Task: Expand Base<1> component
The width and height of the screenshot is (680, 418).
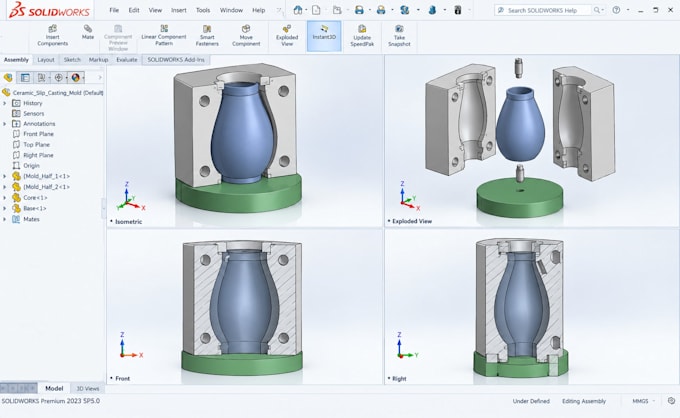Action: [x=5, y=208]
